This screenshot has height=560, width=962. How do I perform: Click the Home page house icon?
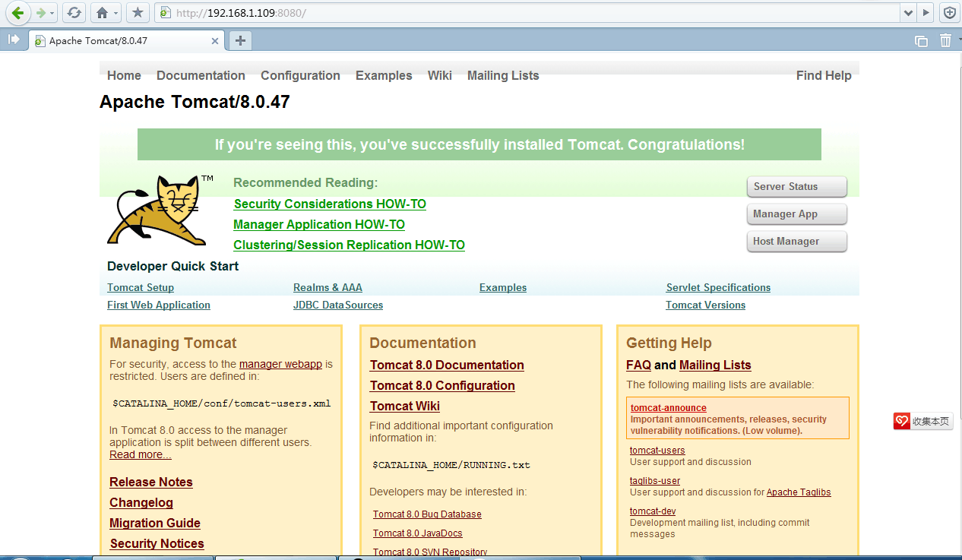102,13
